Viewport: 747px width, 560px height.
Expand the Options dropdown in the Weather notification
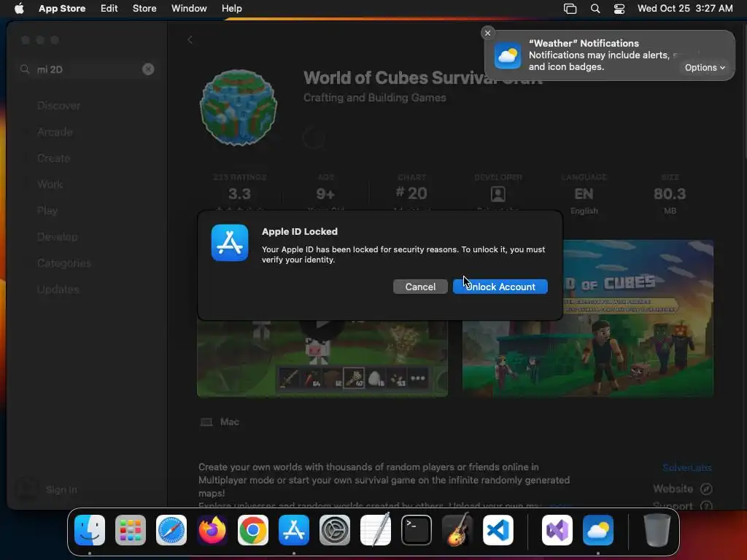tap(705, 68)
